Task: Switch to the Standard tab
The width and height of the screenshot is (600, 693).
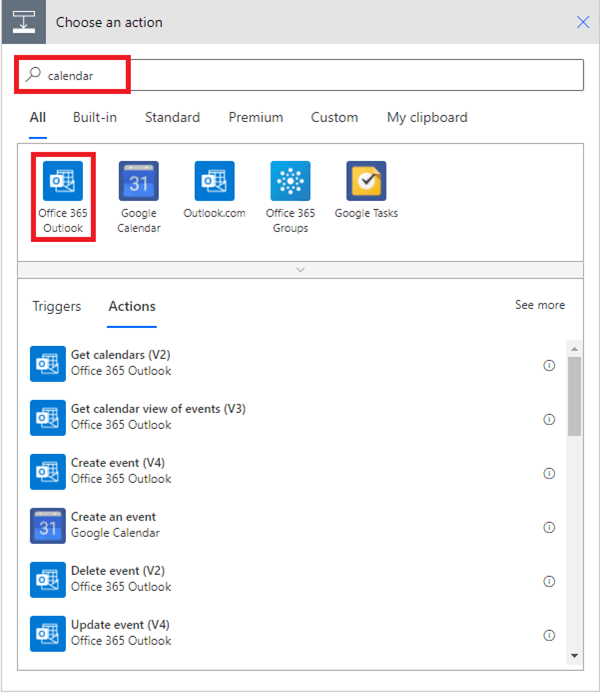Action: (172, 118)
